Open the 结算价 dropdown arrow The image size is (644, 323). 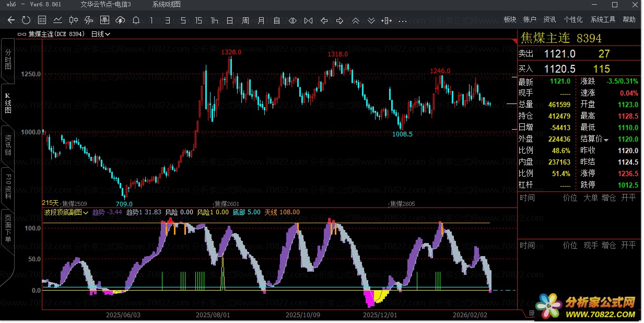pyautogui.click(x=606, y=140)
